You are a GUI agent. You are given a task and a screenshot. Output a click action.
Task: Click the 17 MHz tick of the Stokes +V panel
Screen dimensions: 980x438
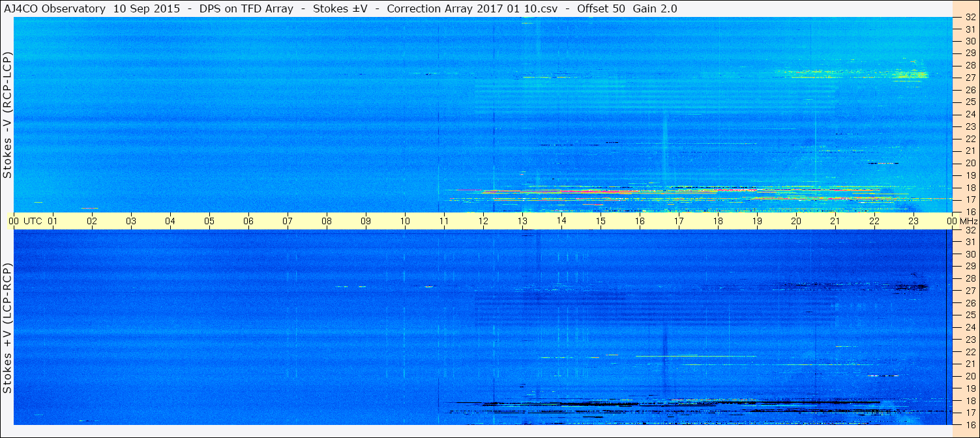(970, 413)
